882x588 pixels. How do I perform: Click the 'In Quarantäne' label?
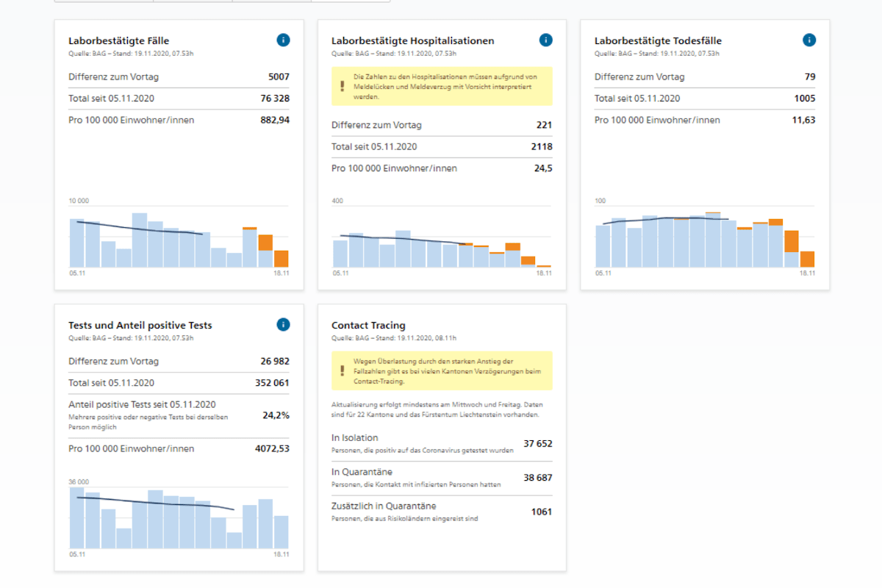click(x=362, y=473)
